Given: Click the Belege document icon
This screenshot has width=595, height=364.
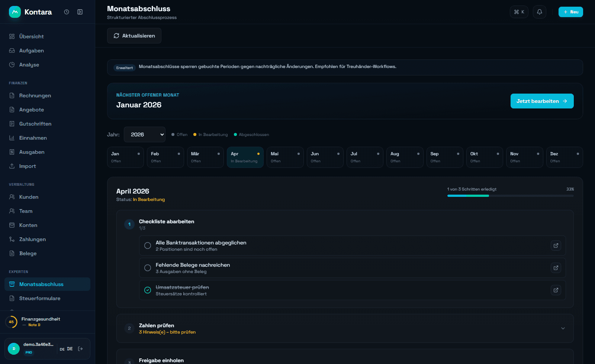Looking at the screenshot, I should [12, 253].
